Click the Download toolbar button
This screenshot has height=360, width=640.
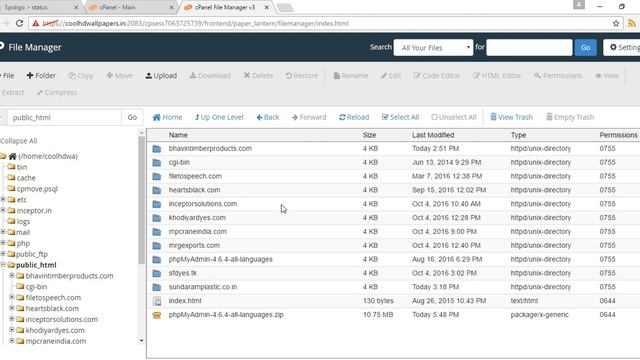[x=210, y=76]
